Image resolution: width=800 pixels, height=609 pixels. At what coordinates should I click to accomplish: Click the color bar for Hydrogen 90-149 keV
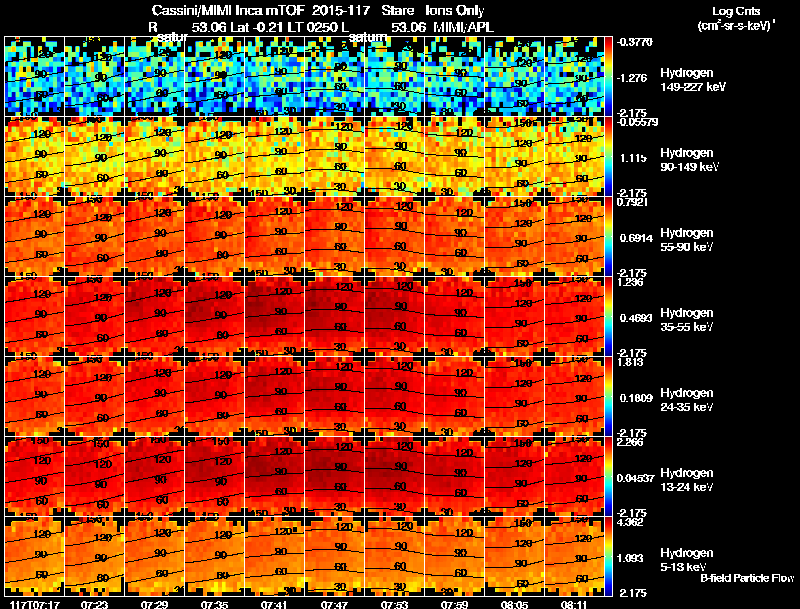click(608, 156)
